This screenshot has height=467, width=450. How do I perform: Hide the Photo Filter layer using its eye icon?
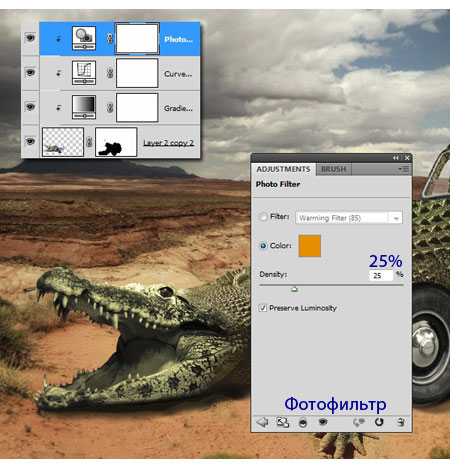tap(30, 38)
